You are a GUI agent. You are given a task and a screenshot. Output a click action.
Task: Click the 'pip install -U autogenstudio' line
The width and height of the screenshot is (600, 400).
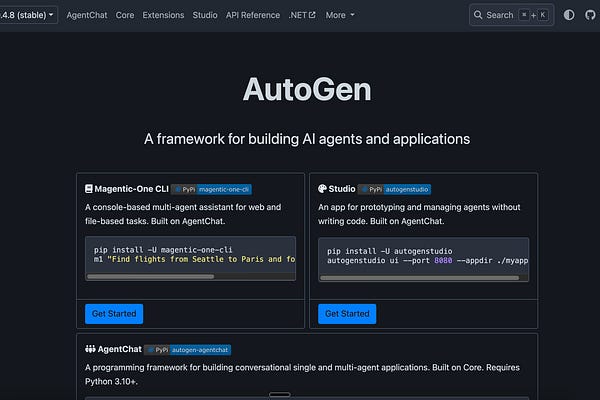390,251
